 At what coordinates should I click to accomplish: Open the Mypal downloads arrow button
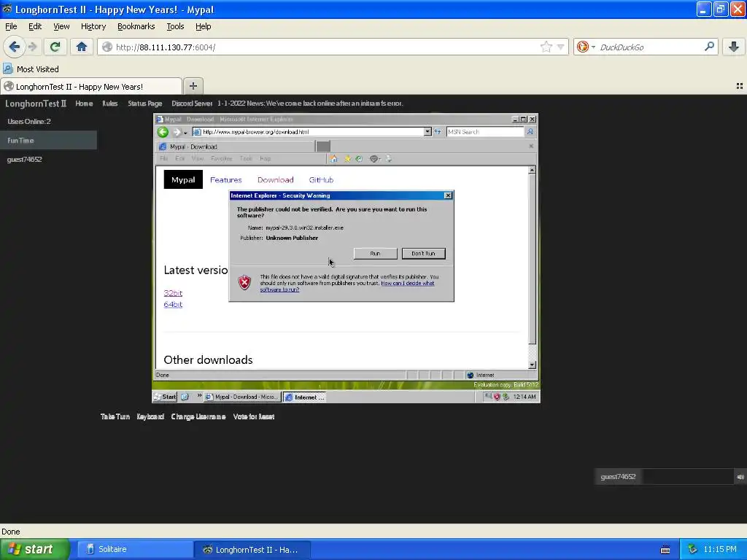click(x=734, y=47)
